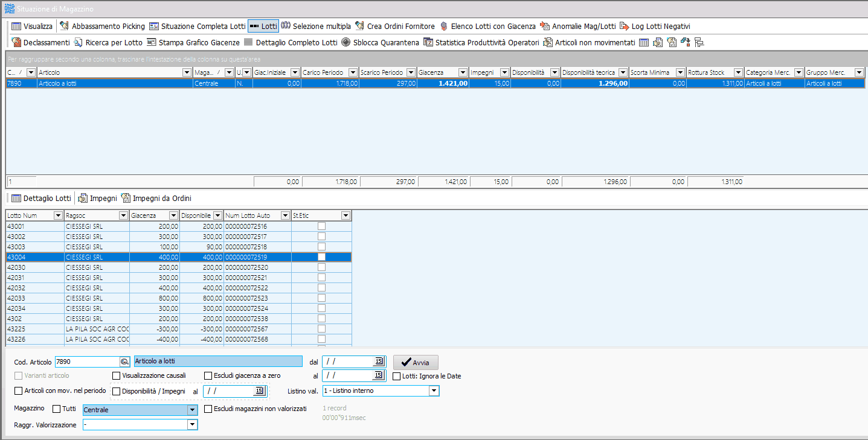
Task: Open Log Lotti Negativi
Action: tap(655, 27)
